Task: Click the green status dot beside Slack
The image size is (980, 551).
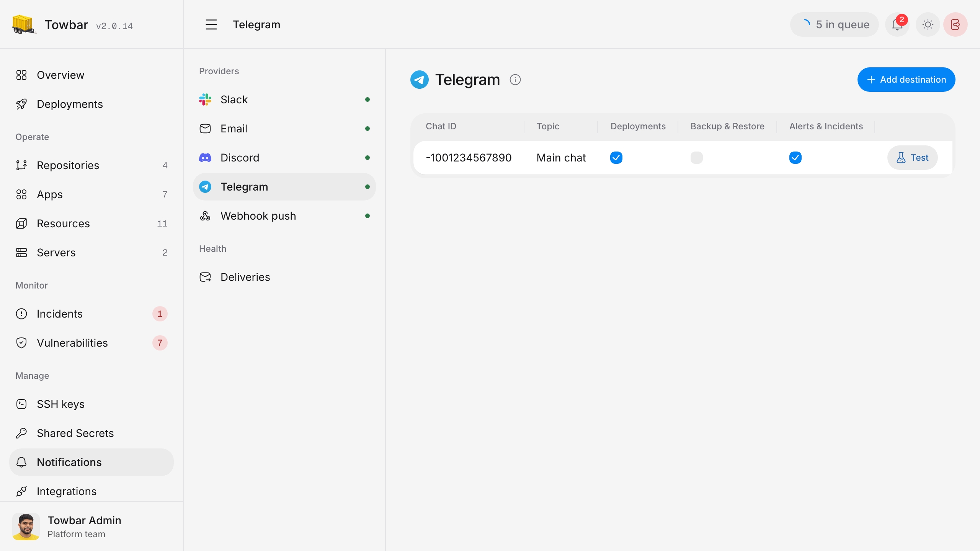Action: click(x=367, y=99)
